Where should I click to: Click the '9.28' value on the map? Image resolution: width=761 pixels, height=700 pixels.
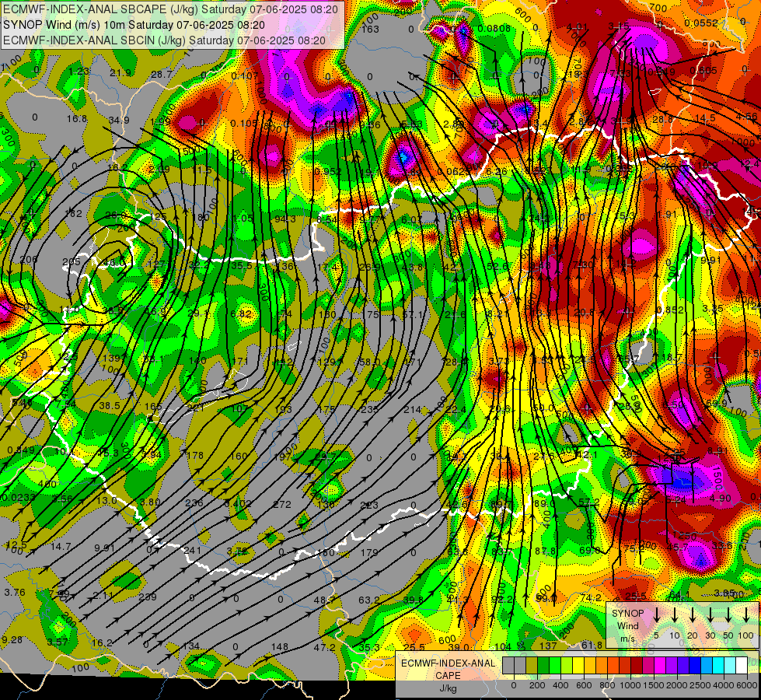coord(12,640)
